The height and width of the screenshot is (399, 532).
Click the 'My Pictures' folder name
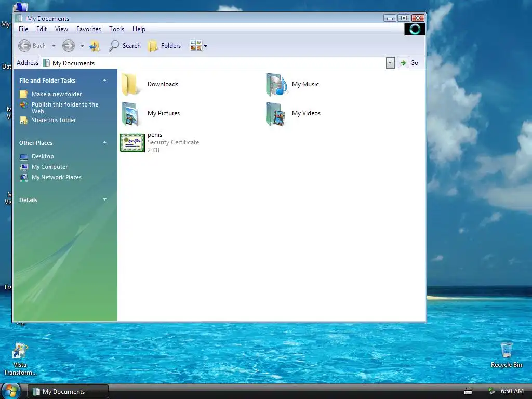click(164, 113)
